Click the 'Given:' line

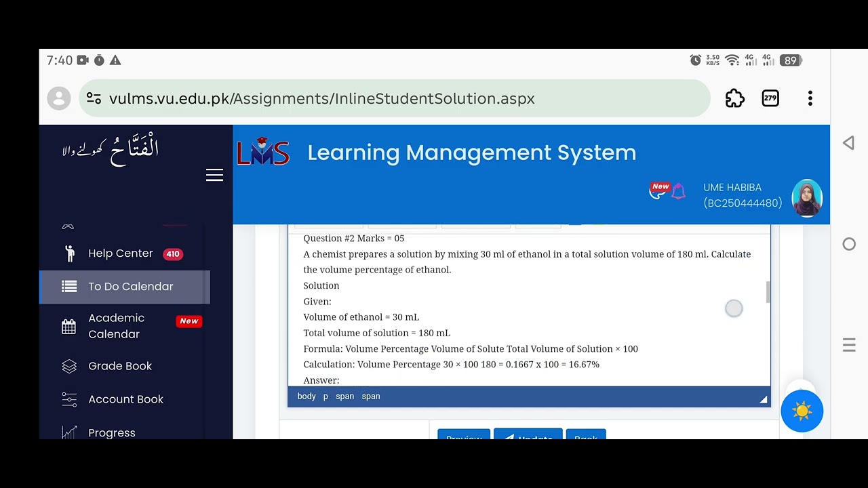317,302
